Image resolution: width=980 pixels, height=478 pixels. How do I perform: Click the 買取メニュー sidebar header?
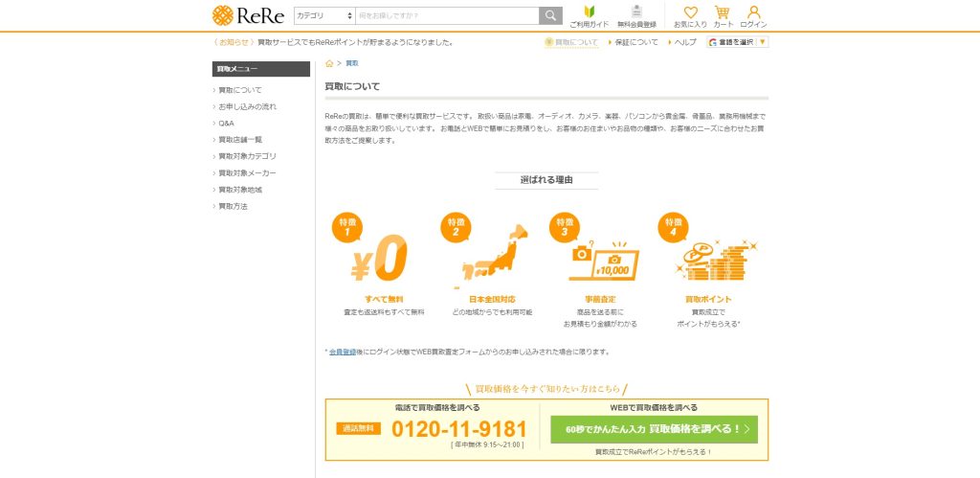[261, 69]
